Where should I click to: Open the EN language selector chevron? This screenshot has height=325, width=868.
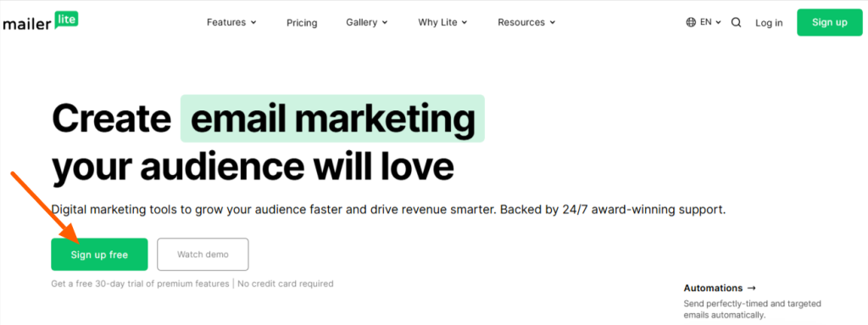[719, 23]
